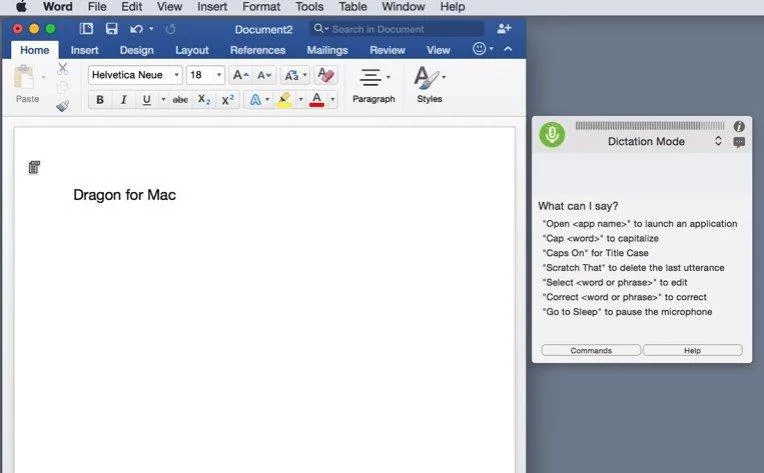The width and height of the screenshot is (764, 473).
Task: Click the Commands button in Dragon
Action: (591, 350)
